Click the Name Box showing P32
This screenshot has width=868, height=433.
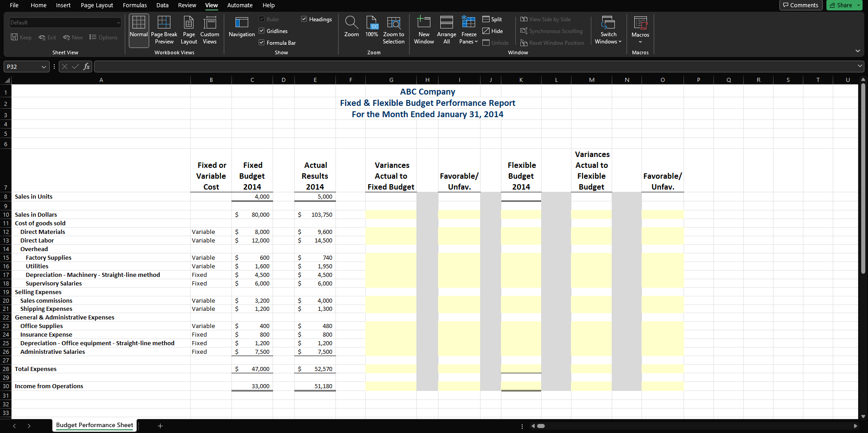(x=25, y=67)
